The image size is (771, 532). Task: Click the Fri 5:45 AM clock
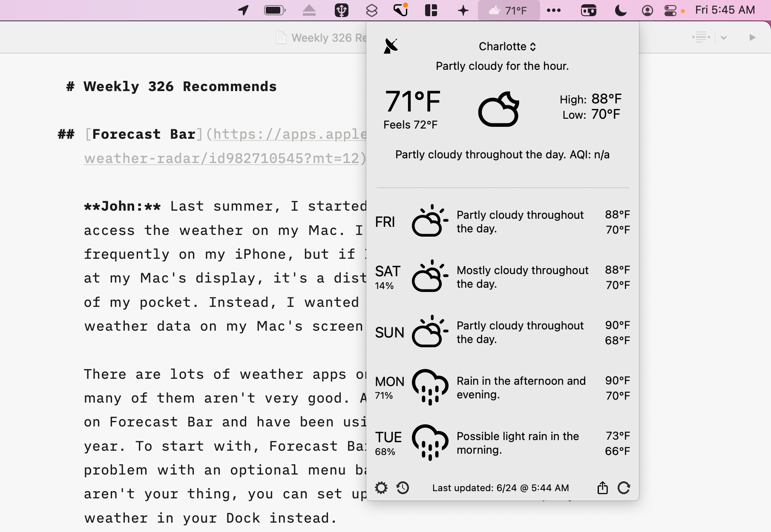click(725, 10)
